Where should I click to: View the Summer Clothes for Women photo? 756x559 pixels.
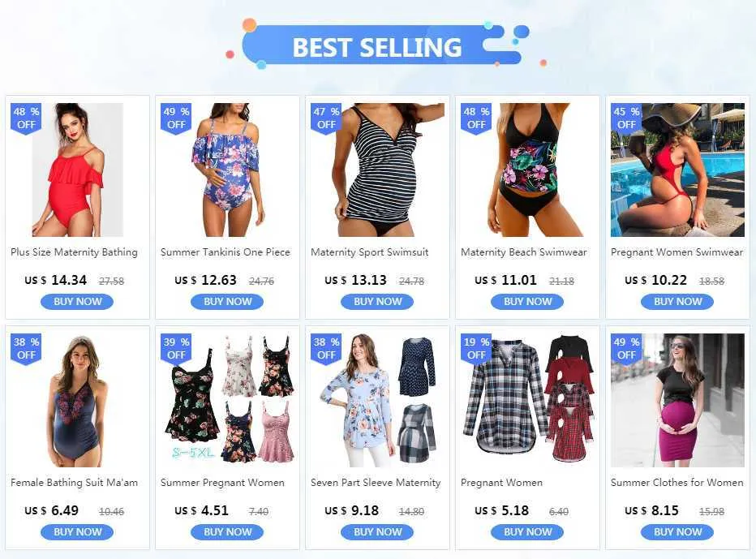677,400
